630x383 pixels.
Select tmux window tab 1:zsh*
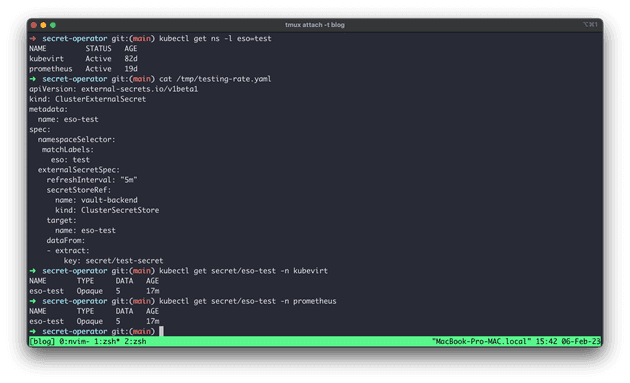click(x=107, y=341)
